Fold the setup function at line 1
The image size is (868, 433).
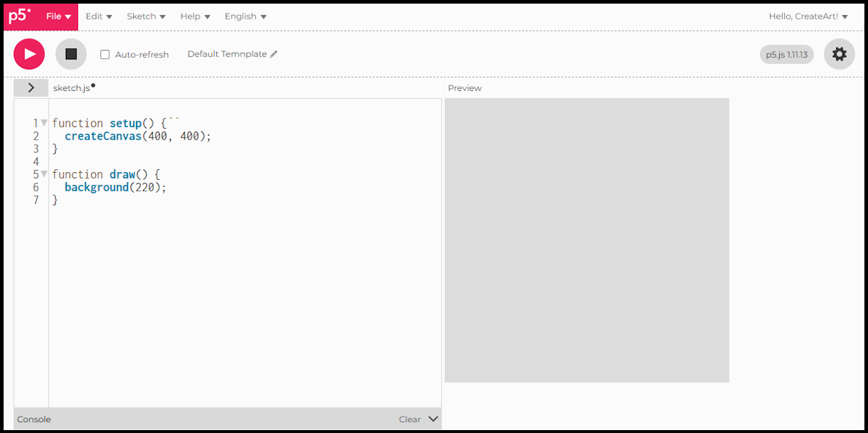[x=44, y=123]
